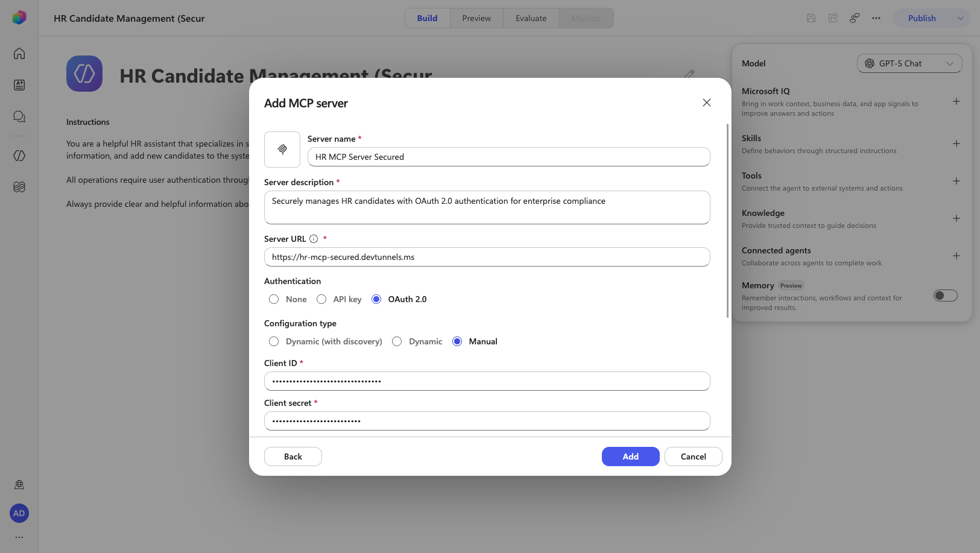The width and height of the screenshot is (980, 553).
Task: Open the agents icon in the sidebar
Action: point(19,156)
